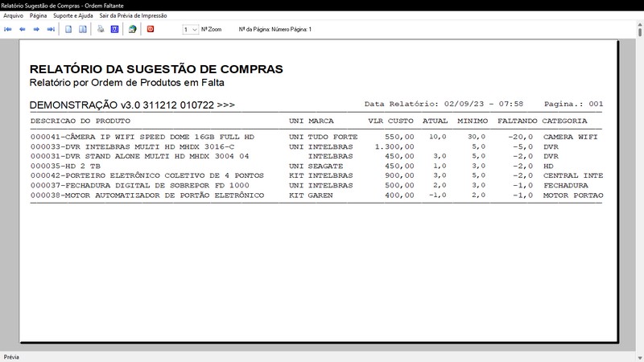Click the current stock value '10,0'

click(x=437, y=137)
